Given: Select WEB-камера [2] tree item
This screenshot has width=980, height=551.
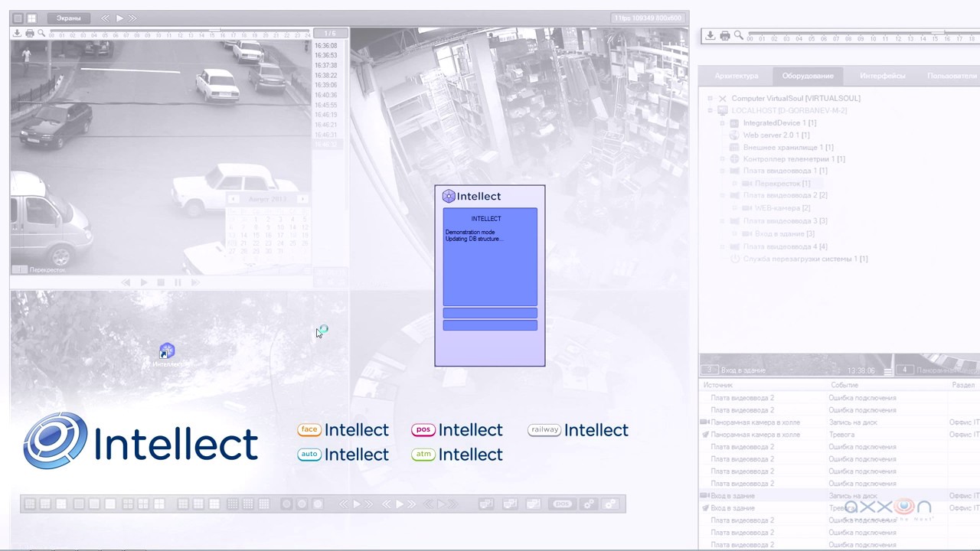Looking at the screenshot, I should click(x=782, y=208).
